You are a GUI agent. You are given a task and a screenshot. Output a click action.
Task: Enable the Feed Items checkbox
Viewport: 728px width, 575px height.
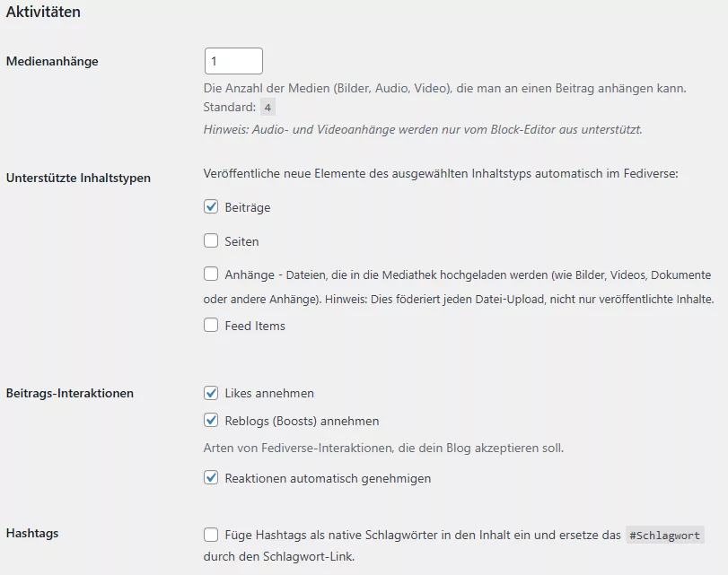[210, 326]
